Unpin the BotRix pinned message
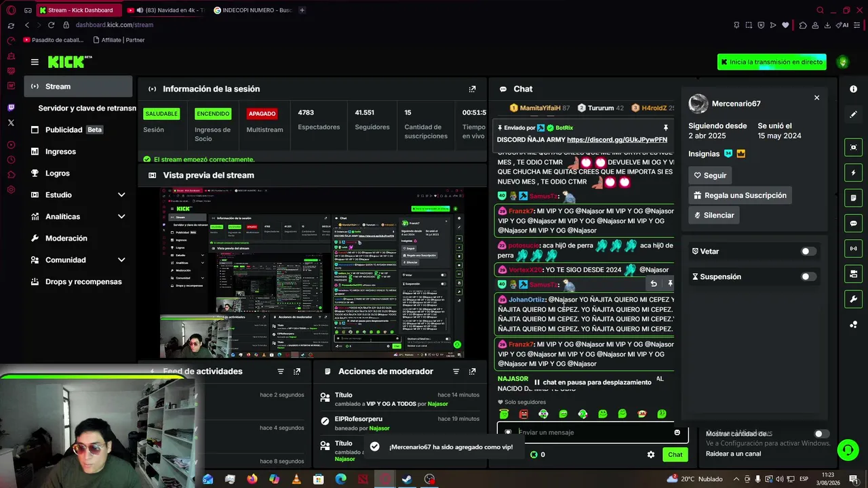Screen dimensions: 868x488 (x=666, y=127)
